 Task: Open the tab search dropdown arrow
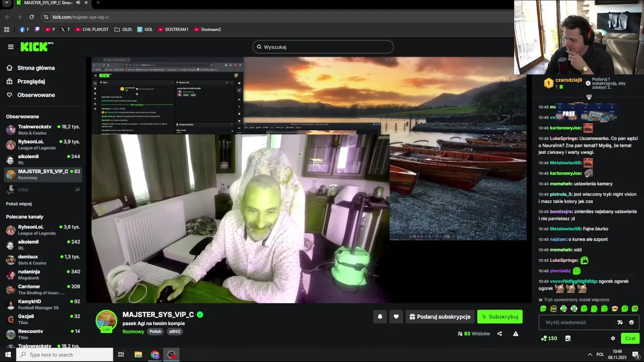[x=7, y=3]
